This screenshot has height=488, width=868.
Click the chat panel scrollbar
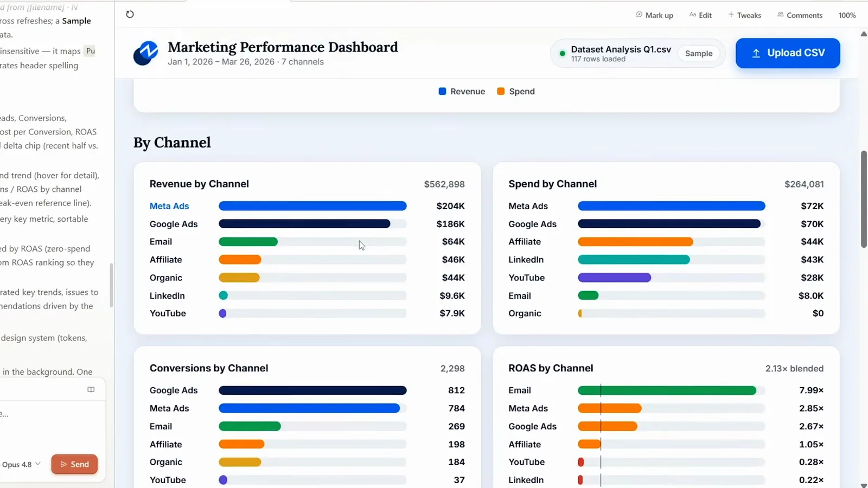pos(111,285)
